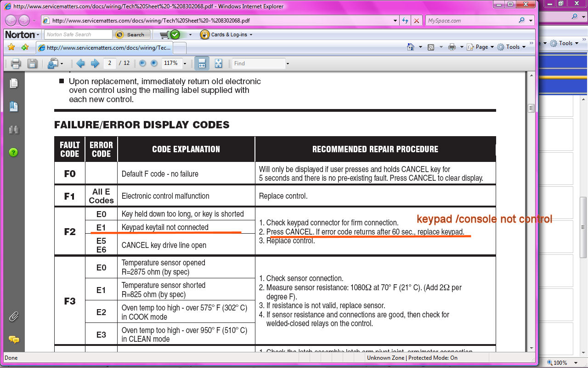Click the Refresh button beside address bar

[405, 21]
